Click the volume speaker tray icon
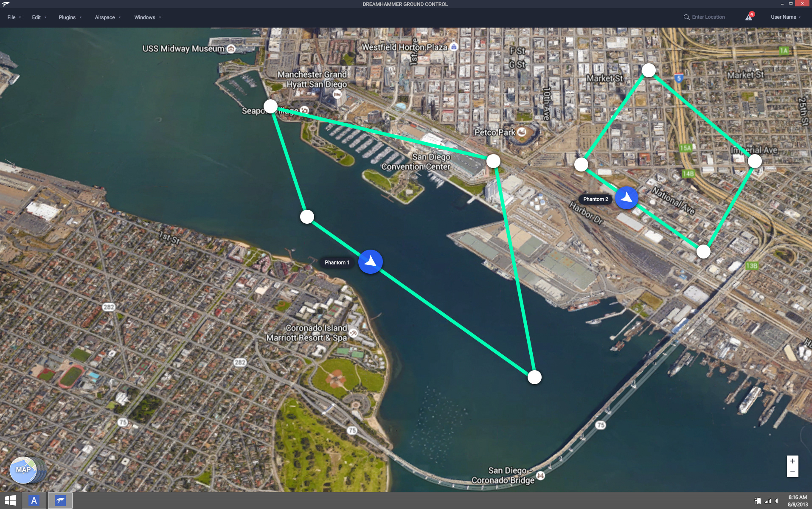The image size is (812, 509). pyautogui.click(x=777, y=501)
